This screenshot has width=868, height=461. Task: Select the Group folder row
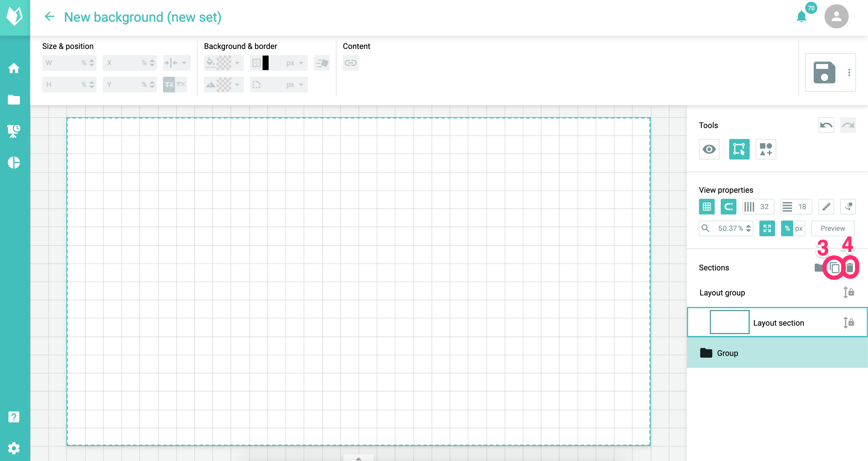click(x=777, y=353)
